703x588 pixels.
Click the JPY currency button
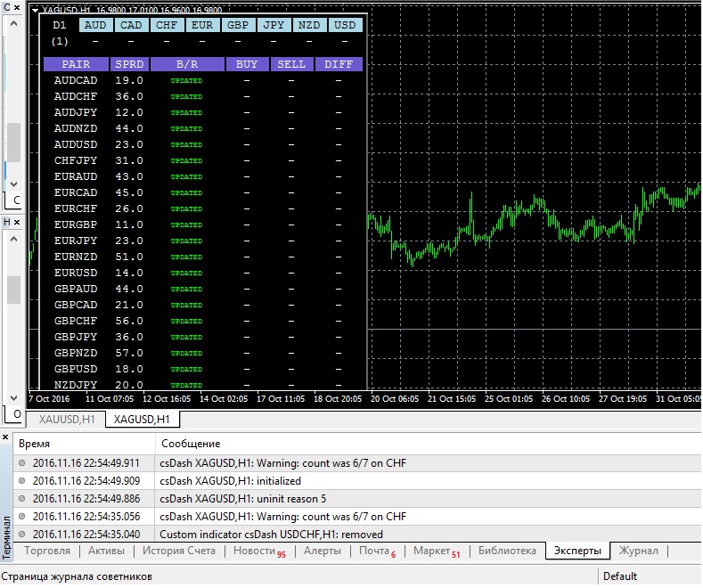[x=274, y=25]
